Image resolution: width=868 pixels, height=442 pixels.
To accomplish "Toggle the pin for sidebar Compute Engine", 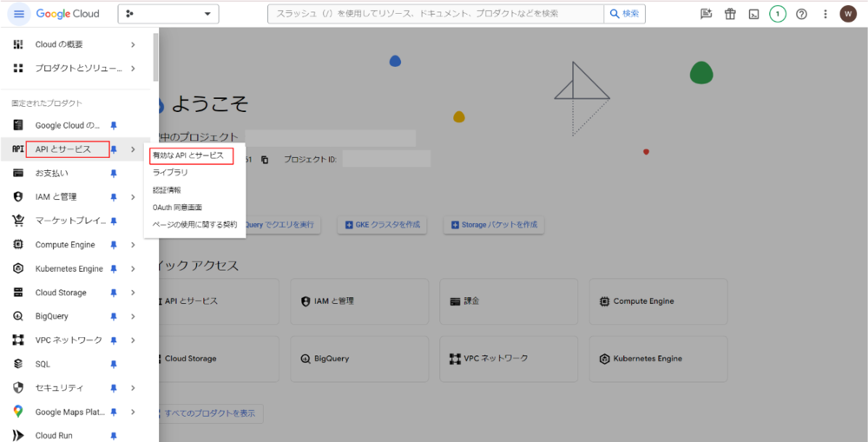I will (x=114, y=245).
